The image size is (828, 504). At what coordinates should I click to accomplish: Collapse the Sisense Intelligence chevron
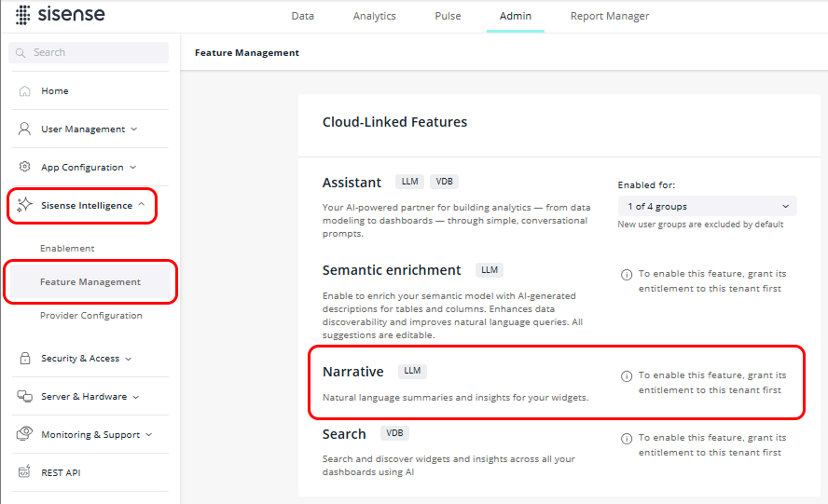click(142, 204)
